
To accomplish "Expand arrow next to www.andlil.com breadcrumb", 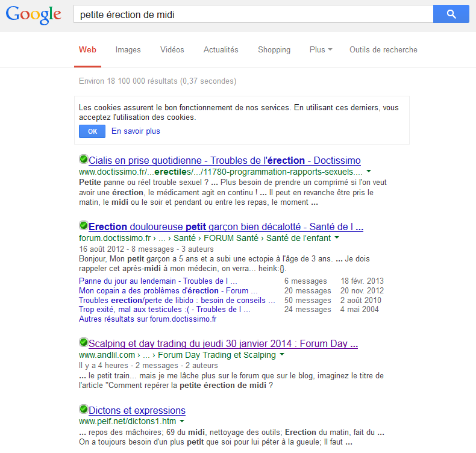I will [282, 354].
